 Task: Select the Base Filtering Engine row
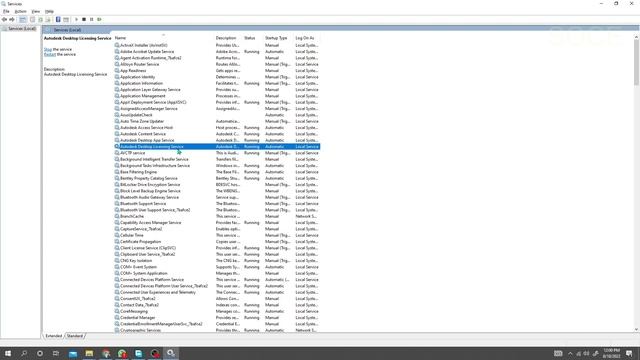pyautogui.click(x=217, y=172)
